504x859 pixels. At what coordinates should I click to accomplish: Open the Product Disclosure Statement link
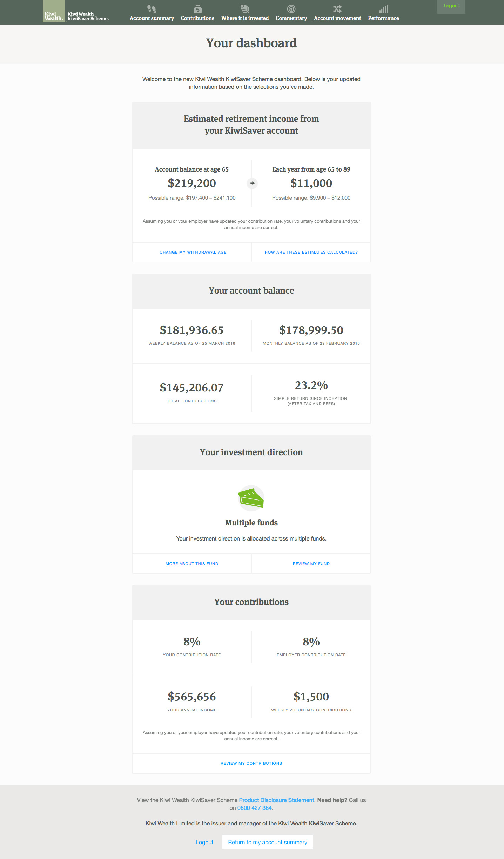click(x=276, y=800)
